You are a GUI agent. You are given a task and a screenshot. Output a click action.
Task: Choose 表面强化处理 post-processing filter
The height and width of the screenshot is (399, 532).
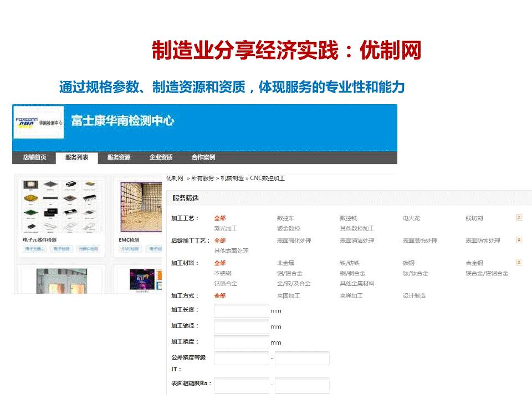click(x=294, y=241)
